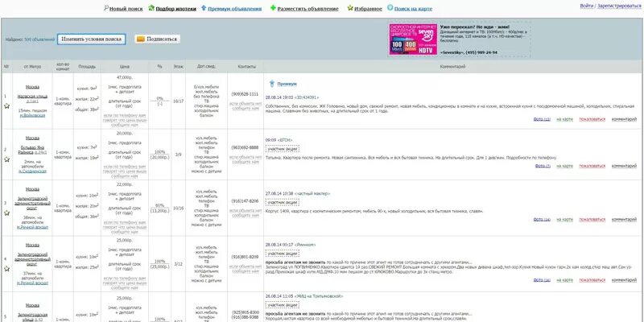
Task: Click 'участник акции' badge in listing 4 (Риэлком)
Action: tap(283, 254)
